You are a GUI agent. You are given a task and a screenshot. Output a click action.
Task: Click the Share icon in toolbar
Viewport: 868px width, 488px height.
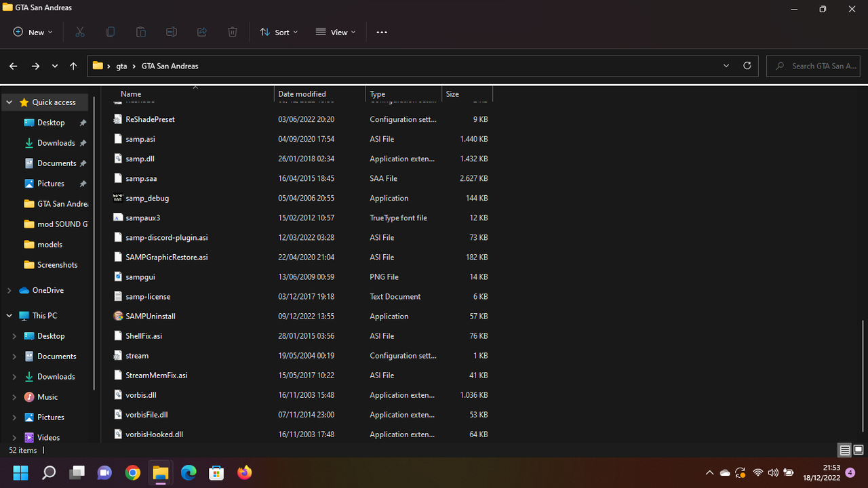coord(202,32)
